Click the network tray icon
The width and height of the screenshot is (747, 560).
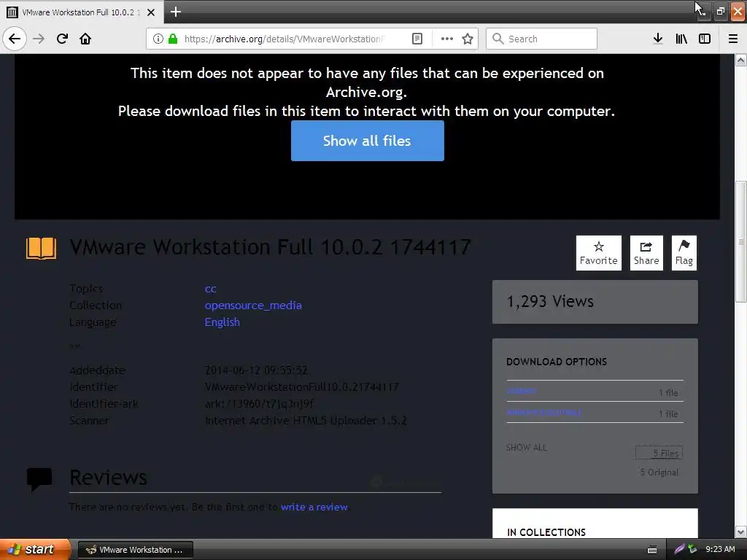[x=692, y=549]
